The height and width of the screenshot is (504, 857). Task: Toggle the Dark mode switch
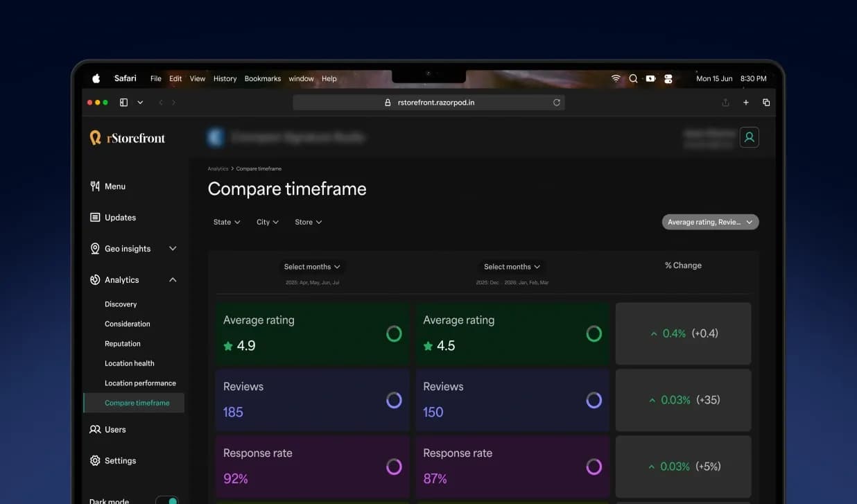click(x=166, y=501)
